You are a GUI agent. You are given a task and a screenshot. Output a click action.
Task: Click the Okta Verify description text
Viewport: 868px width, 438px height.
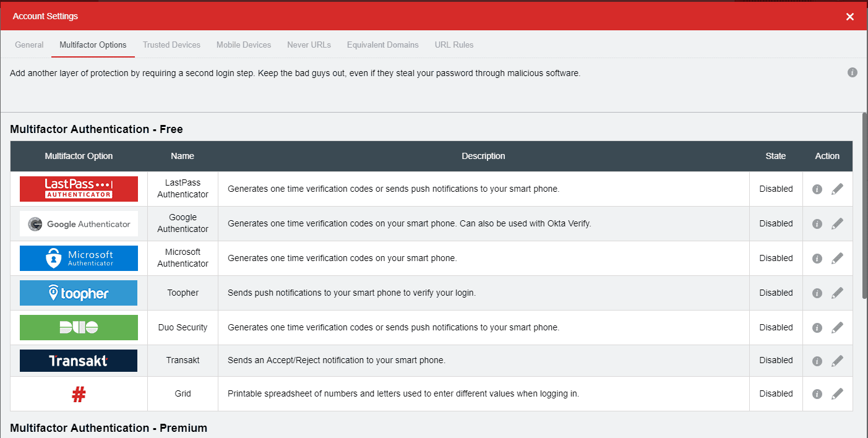click(x=410, y=223)
